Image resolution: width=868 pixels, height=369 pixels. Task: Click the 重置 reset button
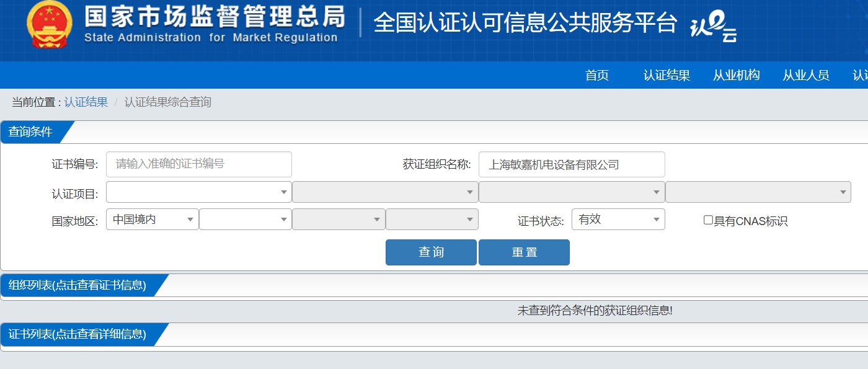(524, 252)
